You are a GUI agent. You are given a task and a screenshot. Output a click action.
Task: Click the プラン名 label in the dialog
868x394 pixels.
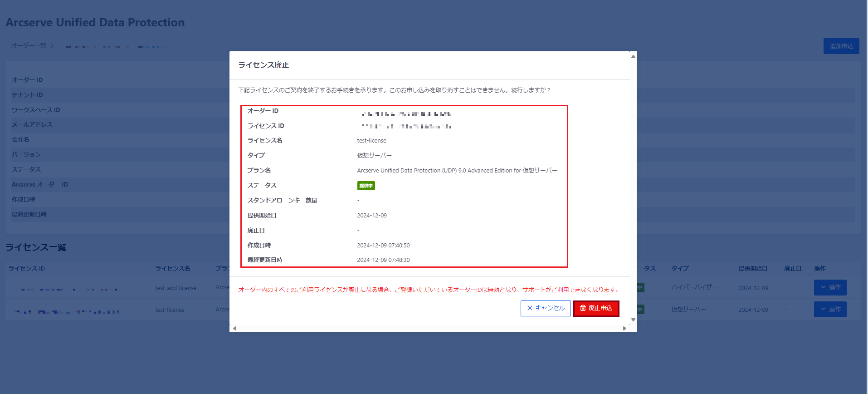pos(259,171)
